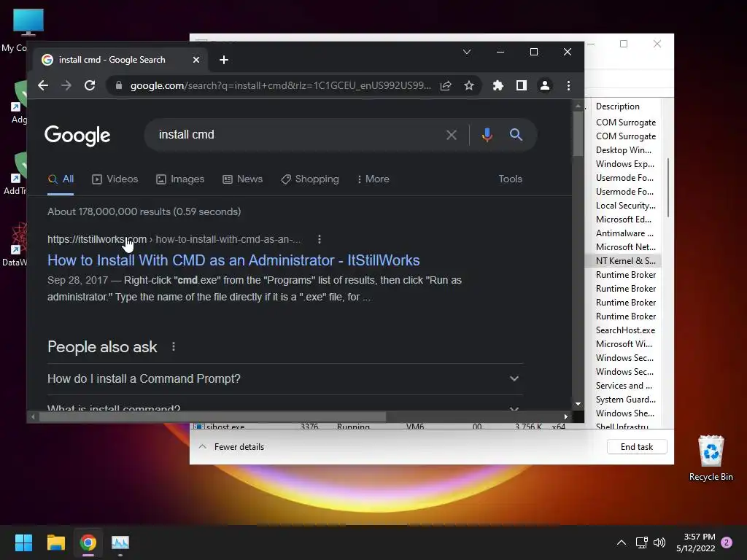Open notification center badge
The width and height of the screenshot is (747, 560).
coord(727,542)
